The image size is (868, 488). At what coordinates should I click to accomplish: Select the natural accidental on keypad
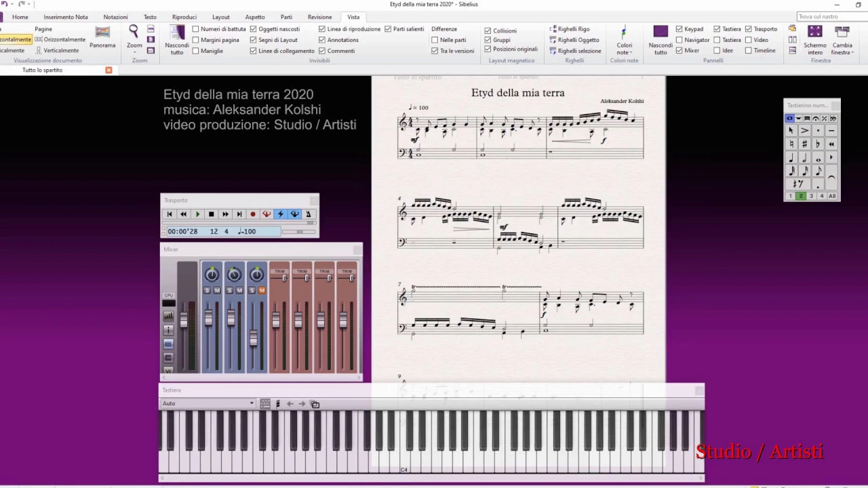(x=791, y=144)
